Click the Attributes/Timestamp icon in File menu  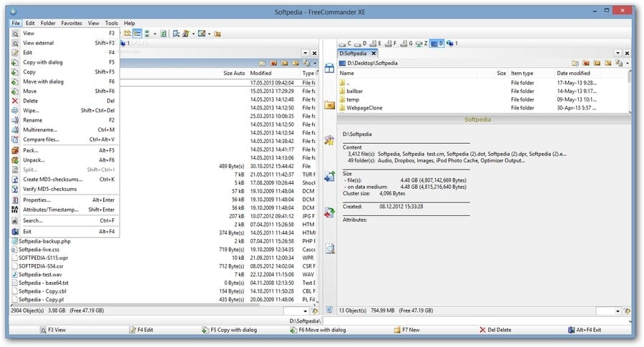[x=15, y=210]
